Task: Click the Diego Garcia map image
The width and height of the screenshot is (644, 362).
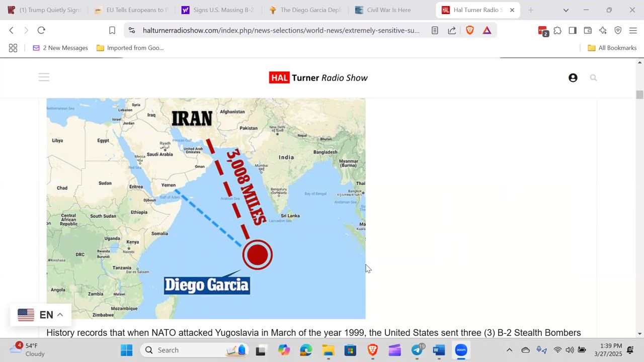Action: 206,208
